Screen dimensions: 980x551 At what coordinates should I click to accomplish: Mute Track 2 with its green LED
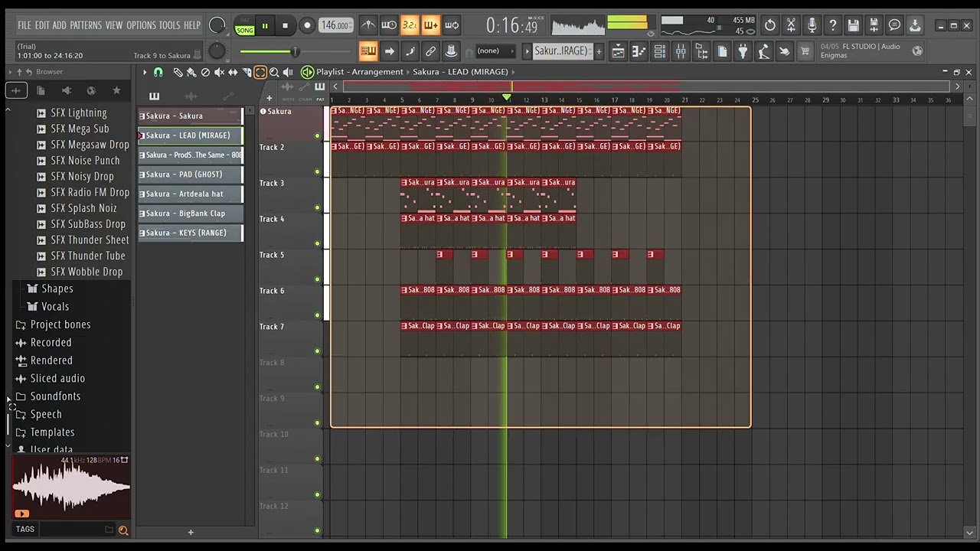[317, 171]
